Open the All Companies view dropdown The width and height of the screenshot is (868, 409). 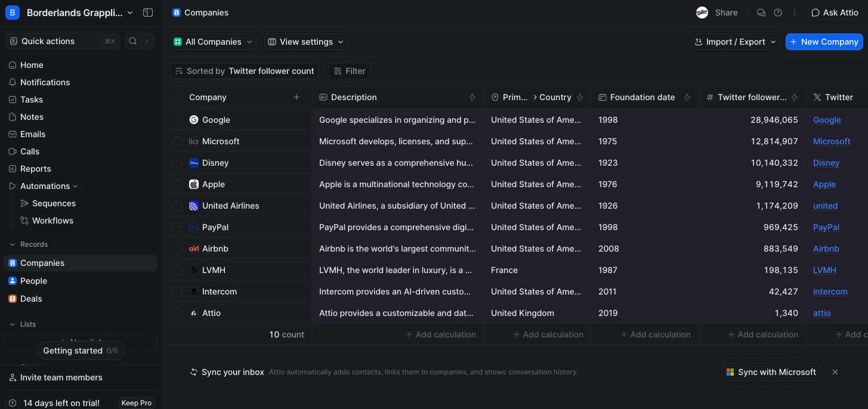pyautogui.click(x=214, y=42)
